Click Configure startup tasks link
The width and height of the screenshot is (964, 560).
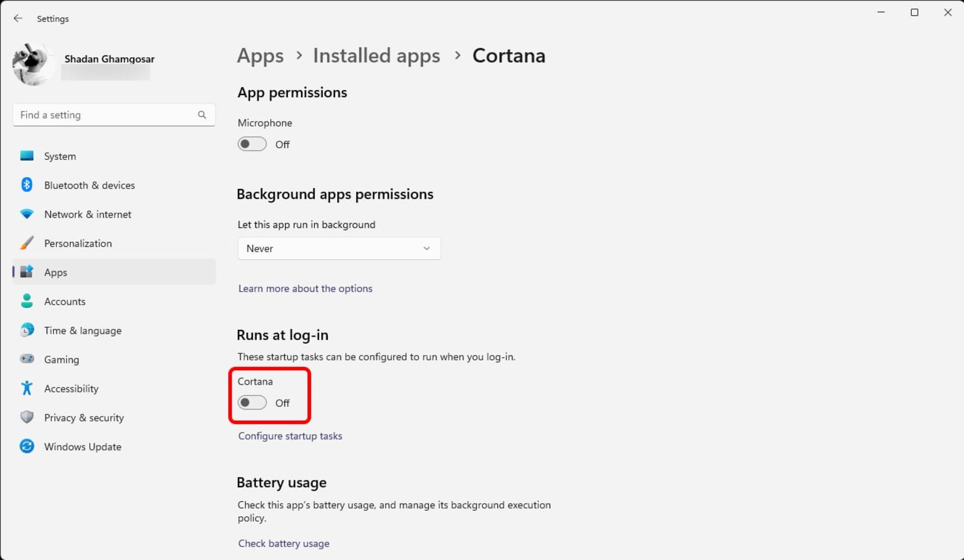[x=290, y=436]
